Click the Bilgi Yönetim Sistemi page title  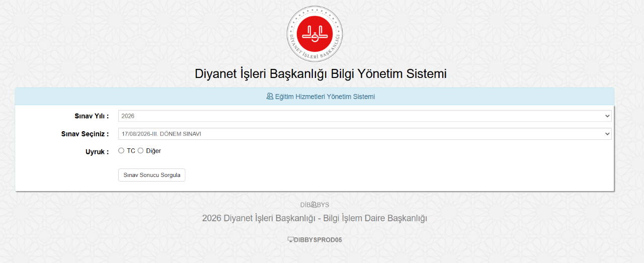click(x=320, y=74)
